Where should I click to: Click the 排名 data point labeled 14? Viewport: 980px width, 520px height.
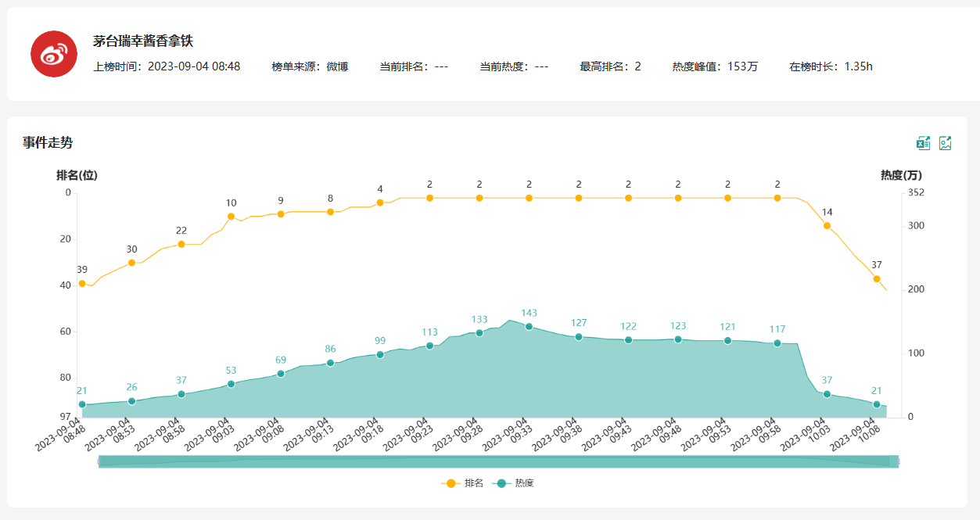[x=827, y=226]
